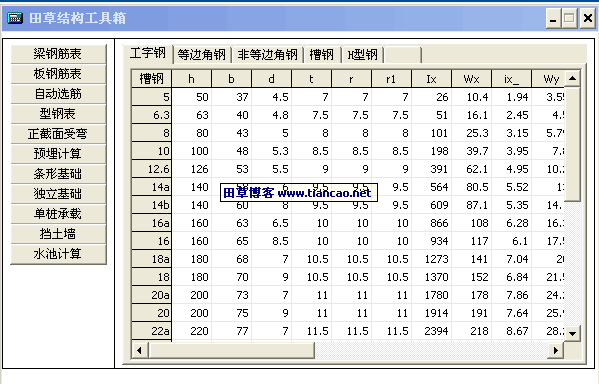This screenshot has width=599, height=384.
Task: Select row header 18
Action: click(x=152, y=277)
